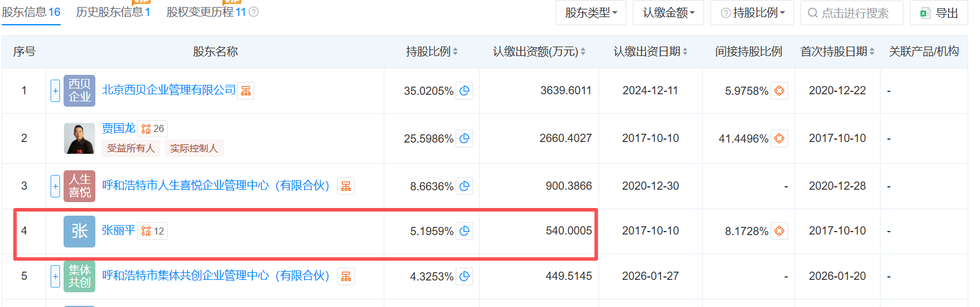Open the 股东类型 filter dropdown
Image resolution: width=980 pixels, height=307 pixels.
pos(591,12)
